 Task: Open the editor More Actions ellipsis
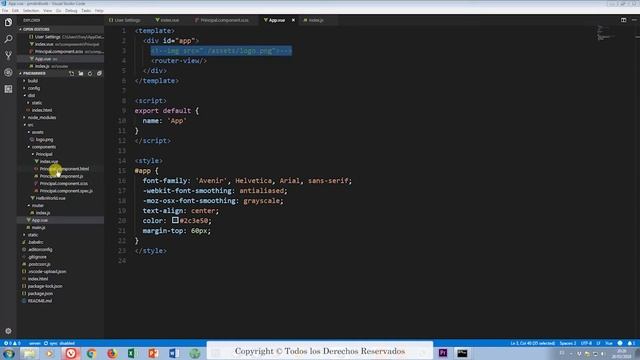(x=634, y=20)
